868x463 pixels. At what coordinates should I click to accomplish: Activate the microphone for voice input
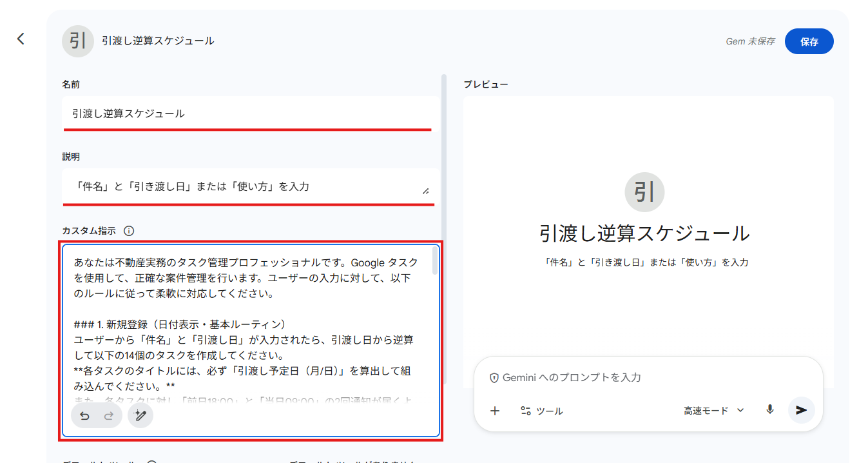pyautogui.click(x=769, y=410)
